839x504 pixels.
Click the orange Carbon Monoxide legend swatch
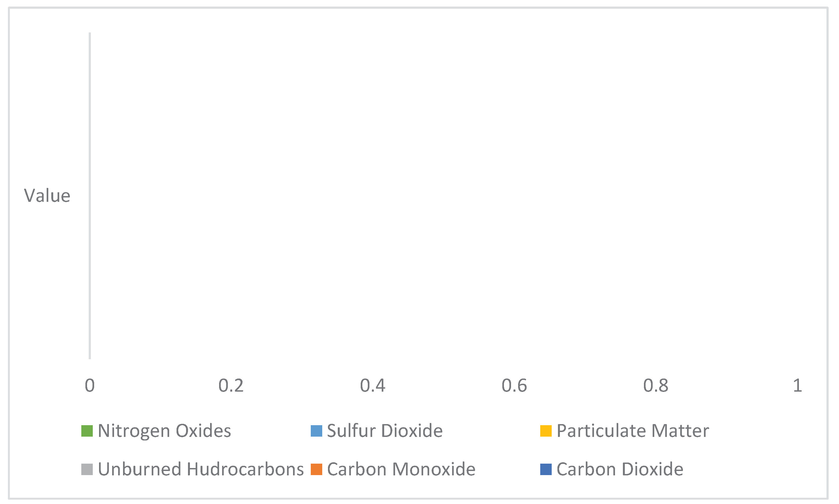[316, 469]
